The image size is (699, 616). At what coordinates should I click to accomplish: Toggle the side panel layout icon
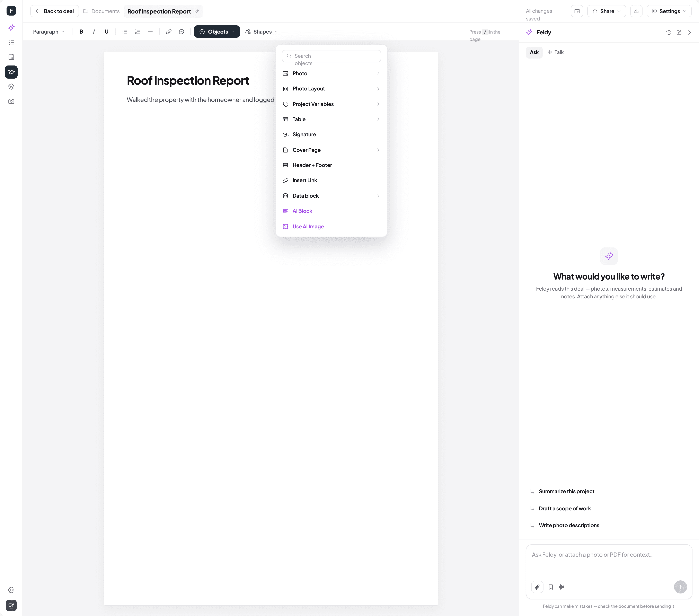point(577,11)
